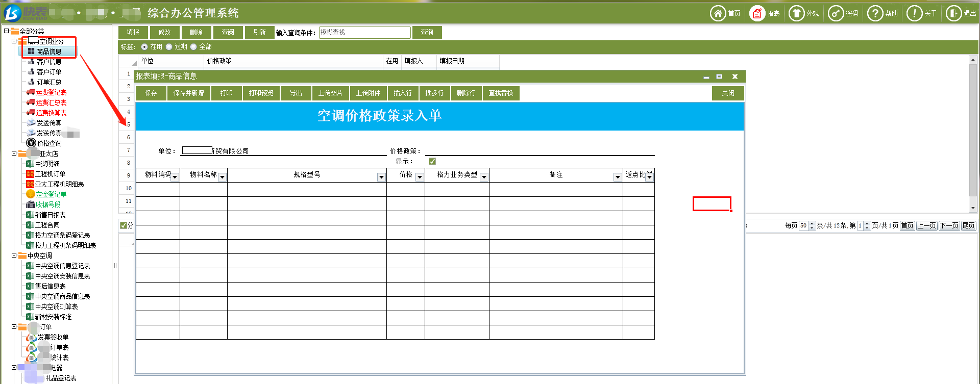The image size is (980, 384).
Task: Click the 保存 button
Action: point(151,93)
